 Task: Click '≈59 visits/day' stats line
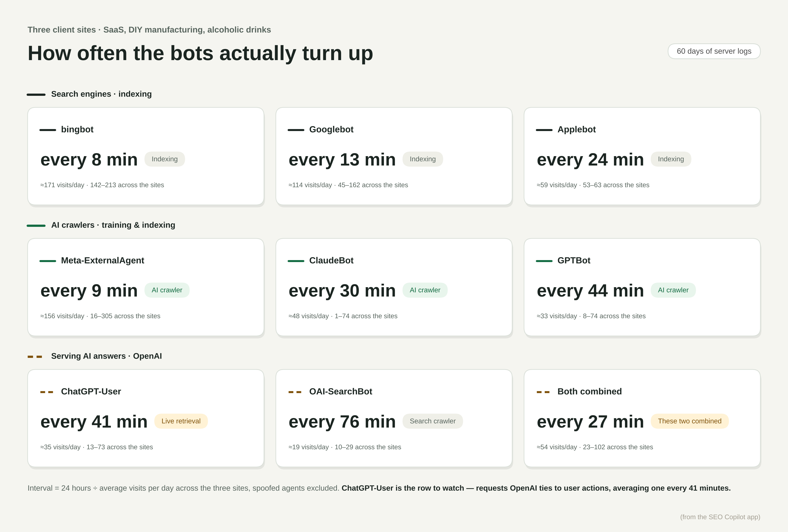click(593, 185)
